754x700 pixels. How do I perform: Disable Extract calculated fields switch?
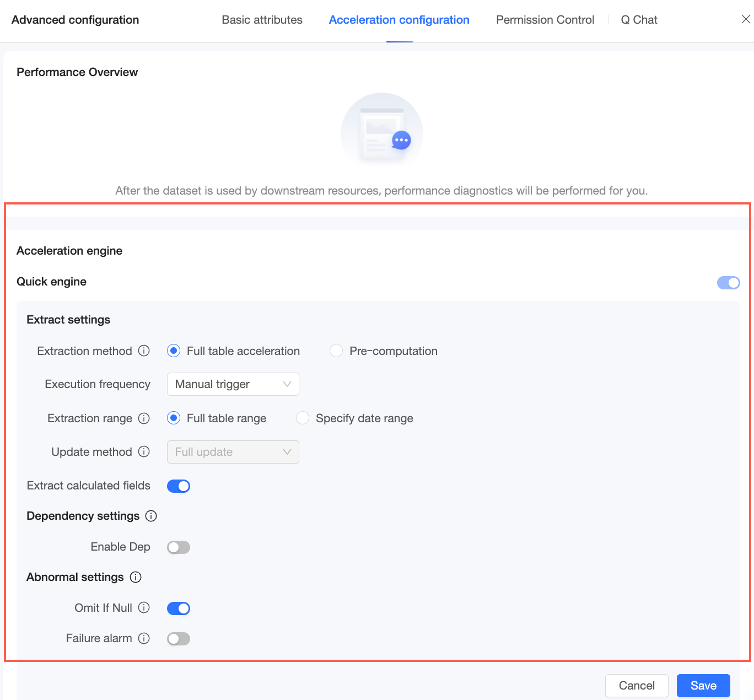tap(179, 486)
